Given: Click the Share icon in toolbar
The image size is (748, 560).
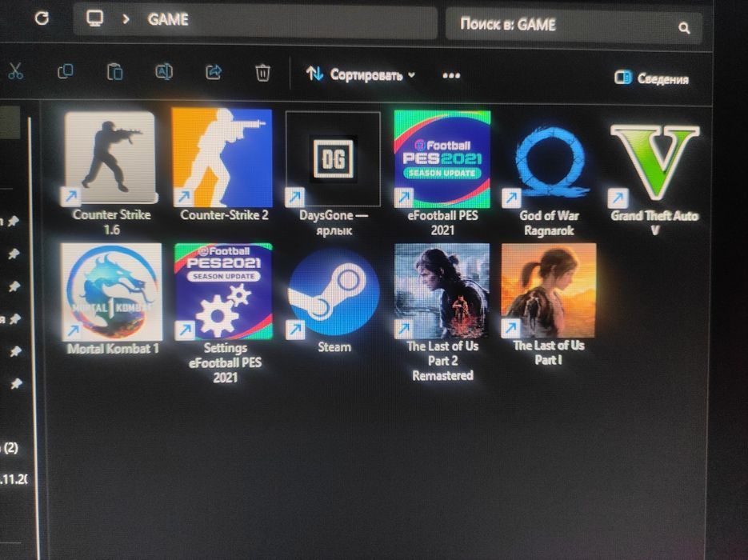Looking at the screenshot, I should [214, 72].
